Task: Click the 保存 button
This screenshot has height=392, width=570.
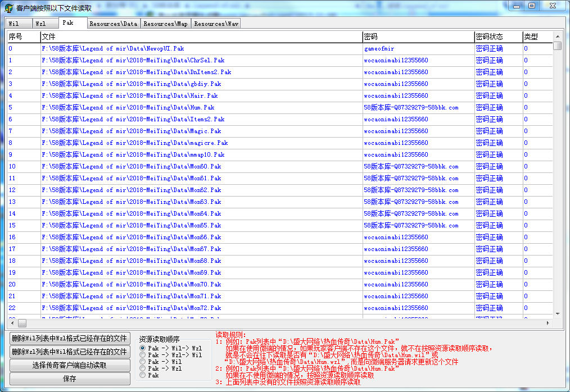Action: (x=70, y=379)
